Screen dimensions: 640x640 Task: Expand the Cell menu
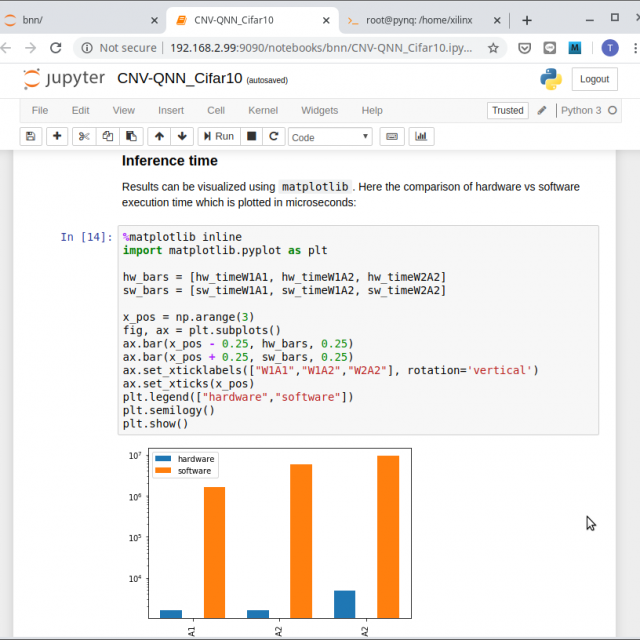click(x=216, y=110)
